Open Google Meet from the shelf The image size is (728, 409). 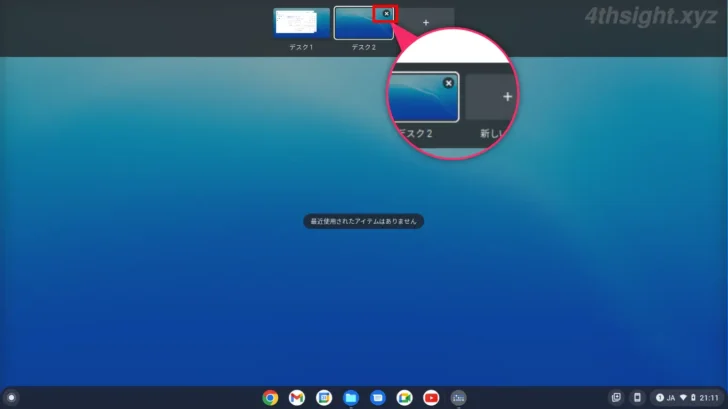coord(404,398)
